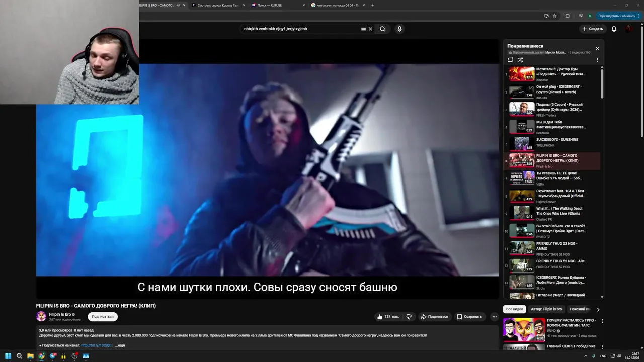Select the Все видео filter chip
This screenshot has width=644, height=362.
[515, 309]
